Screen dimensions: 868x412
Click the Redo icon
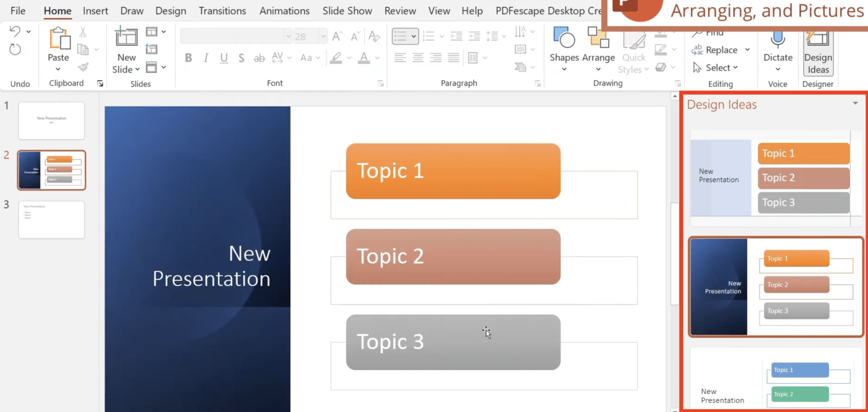pyautogui.click(x=15, y=48)
